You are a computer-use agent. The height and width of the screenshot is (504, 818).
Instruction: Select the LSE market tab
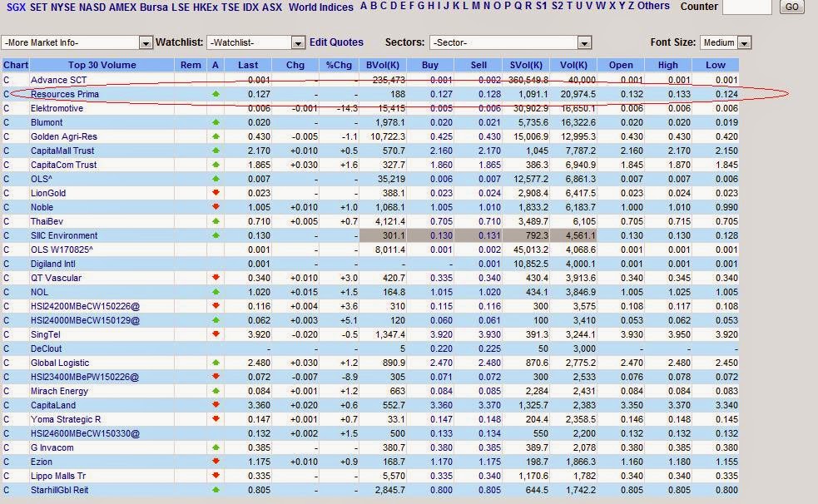(181, 7)
